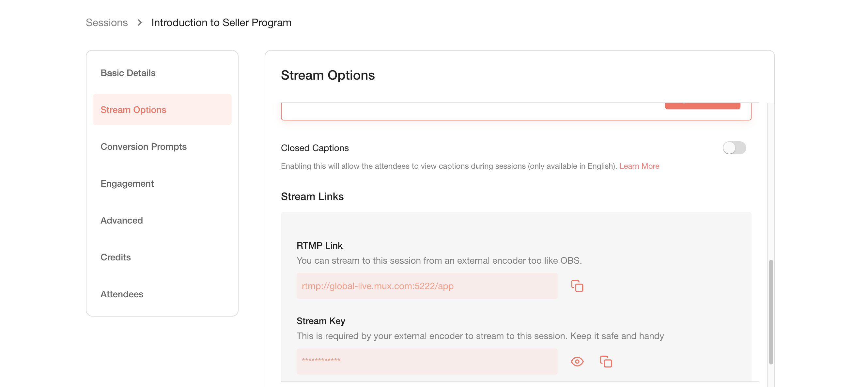This screenshot has width=868, height=387.
Task: Open the Learn More link for captions
Action: tap(639, 166)
